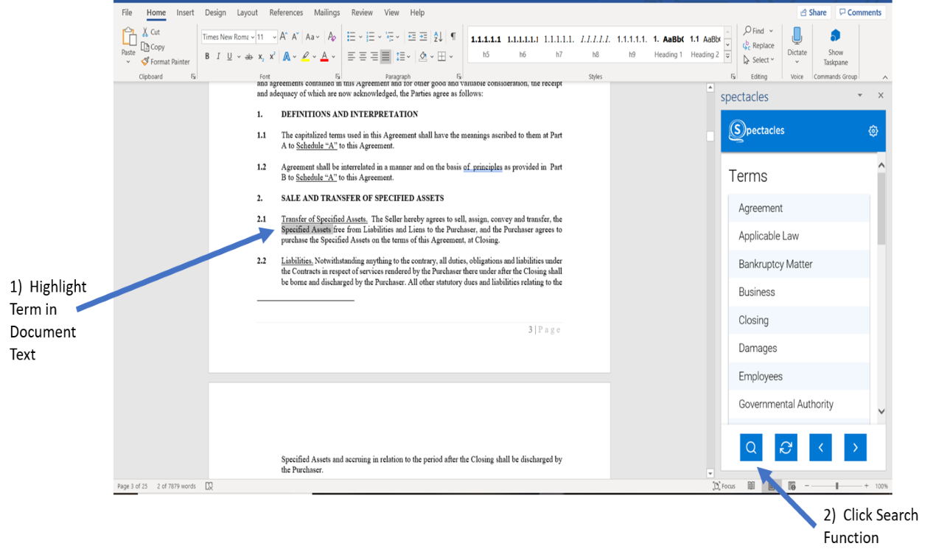The image size is (936, 560).
Task: Apply strikethrough formatting
Action: 248,57
